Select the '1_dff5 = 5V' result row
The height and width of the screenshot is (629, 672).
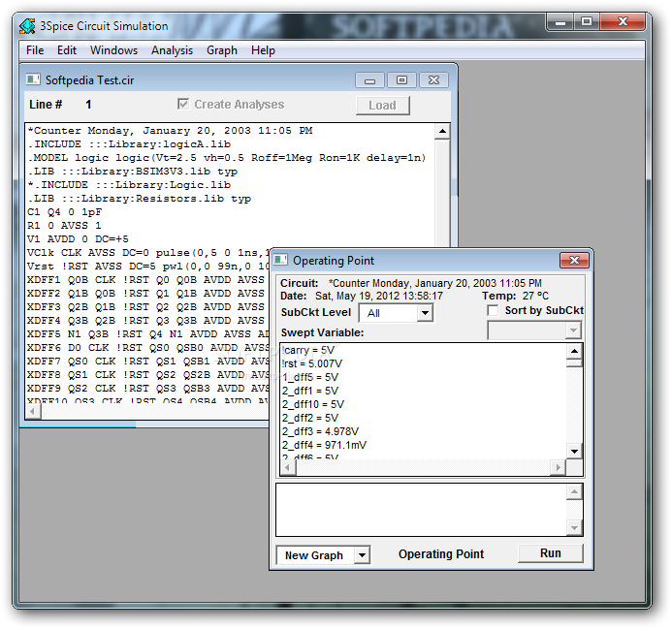(310, 377)
